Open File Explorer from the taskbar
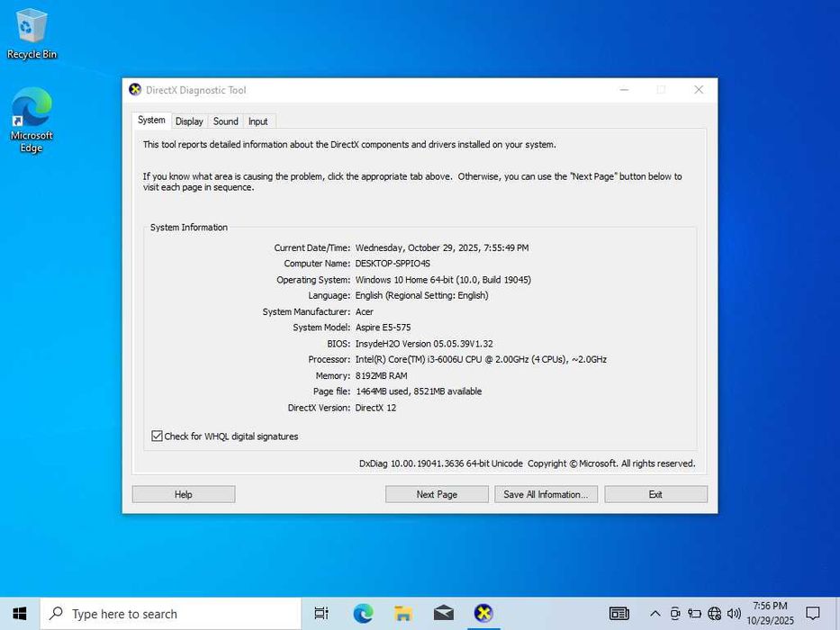840x630 pixels. (403, 614)
